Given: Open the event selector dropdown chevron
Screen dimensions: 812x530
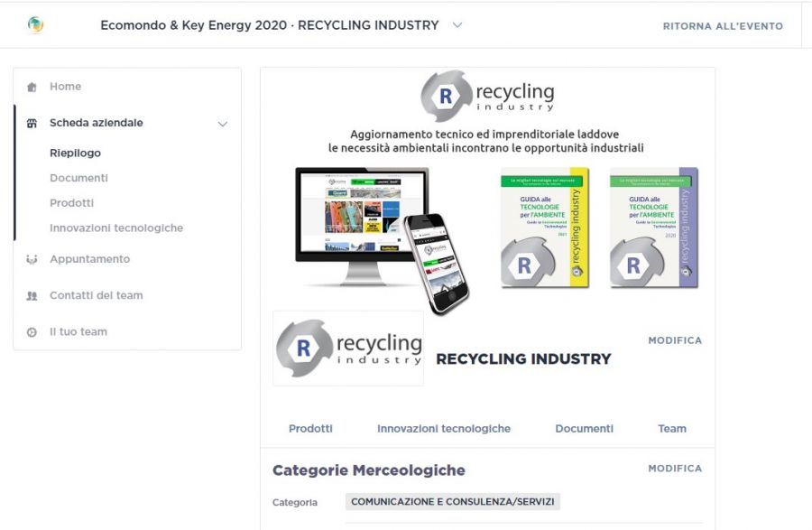Looking at the screenshot, I should tap(457, 25).
